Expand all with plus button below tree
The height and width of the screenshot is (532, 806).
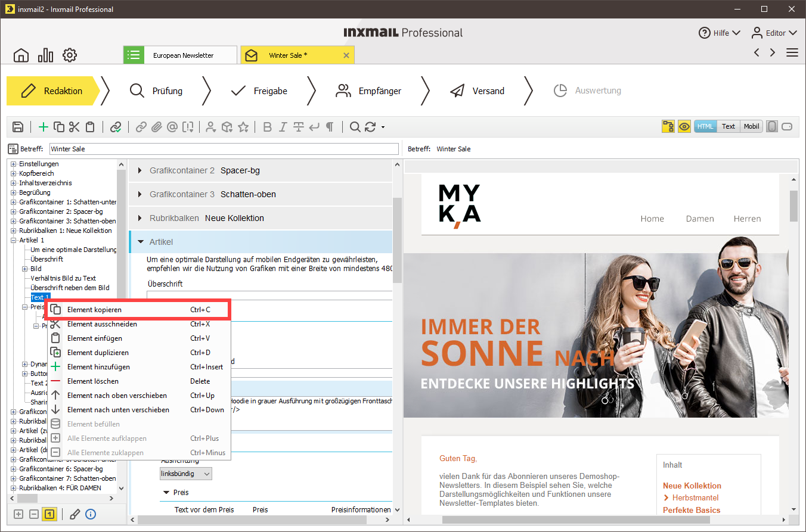[18, 514]
